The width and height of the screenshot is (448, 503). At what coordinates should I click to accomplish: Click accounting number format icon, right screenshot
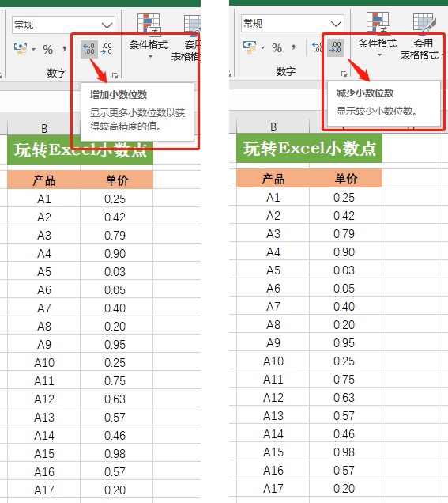click(x=250, y=47)
